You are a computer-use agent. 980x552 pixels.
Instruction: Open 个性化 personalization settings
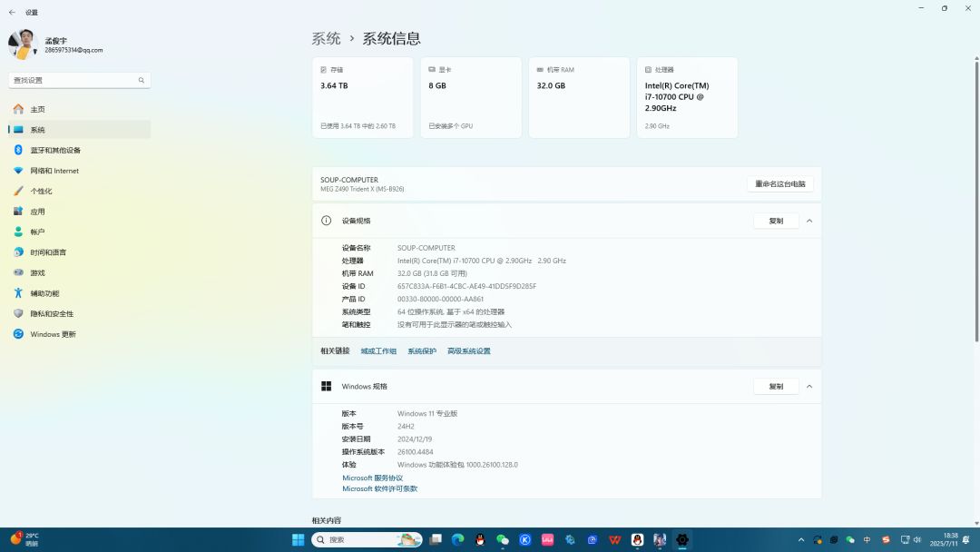[x=79, y=192]
